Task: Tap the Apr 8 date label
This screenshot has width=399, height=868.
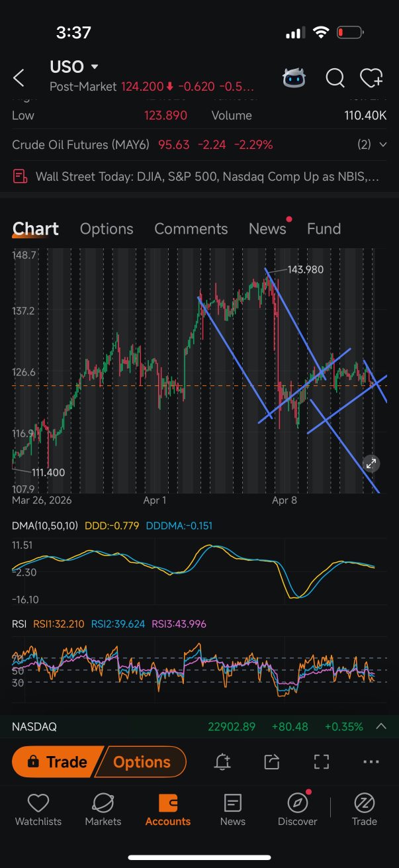Action: pos(285,501)
